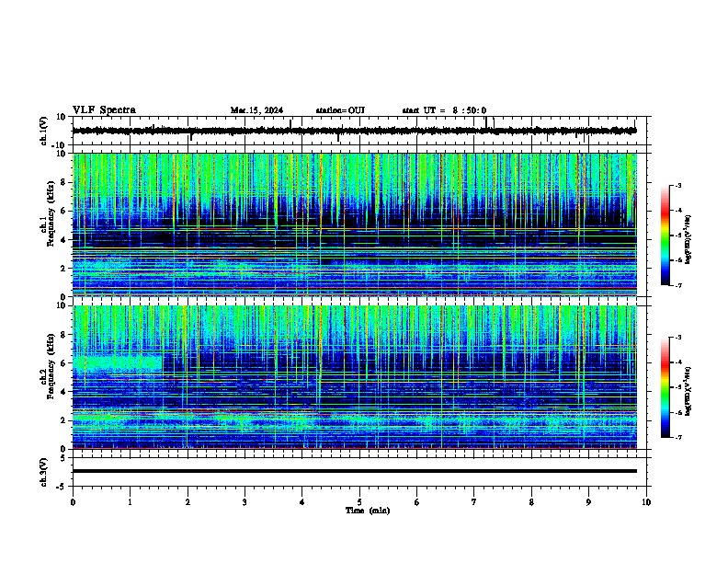This screenshot has height=563, width=728.
Task: Click the "VLF Spectra" plot title
Action: pos(104,110)
